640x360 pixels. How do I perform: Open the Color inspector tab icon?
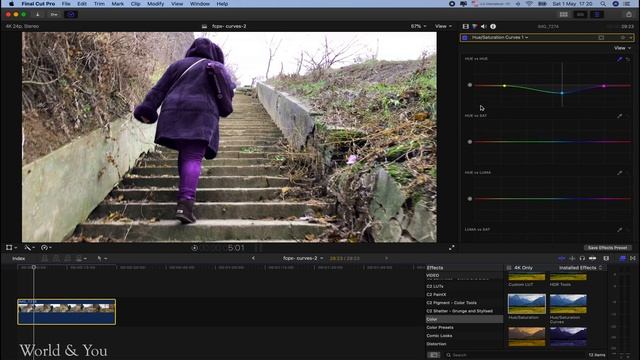tap(475, 27)
